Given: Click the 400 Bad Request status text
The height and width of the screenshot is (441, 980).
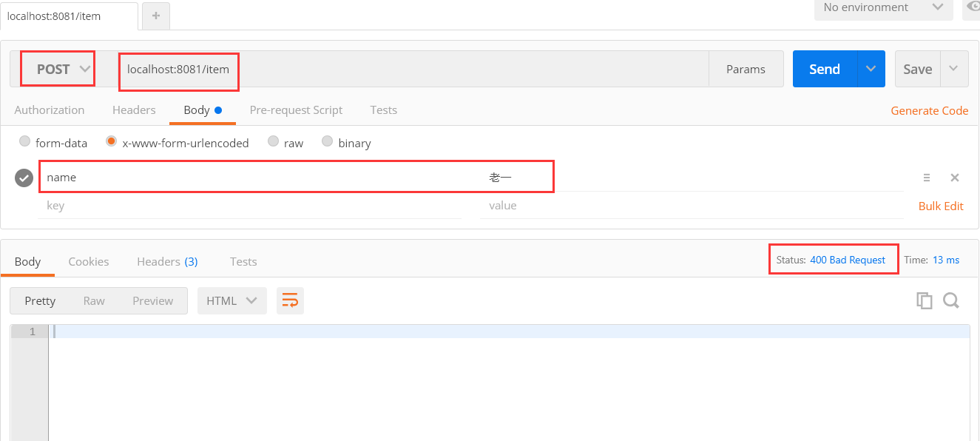Looking at the screenshot, I should point(848,260).
